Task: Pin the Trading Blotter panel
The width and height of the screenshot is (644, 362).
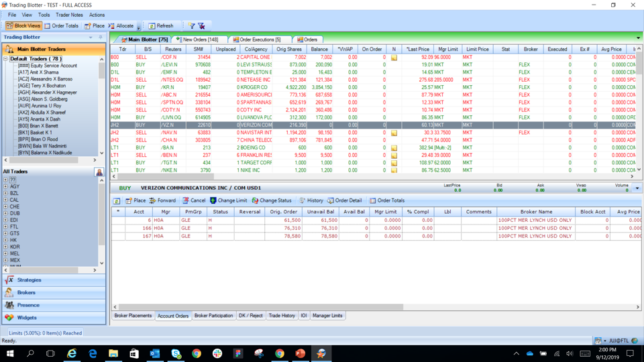Action: [101, 38]
